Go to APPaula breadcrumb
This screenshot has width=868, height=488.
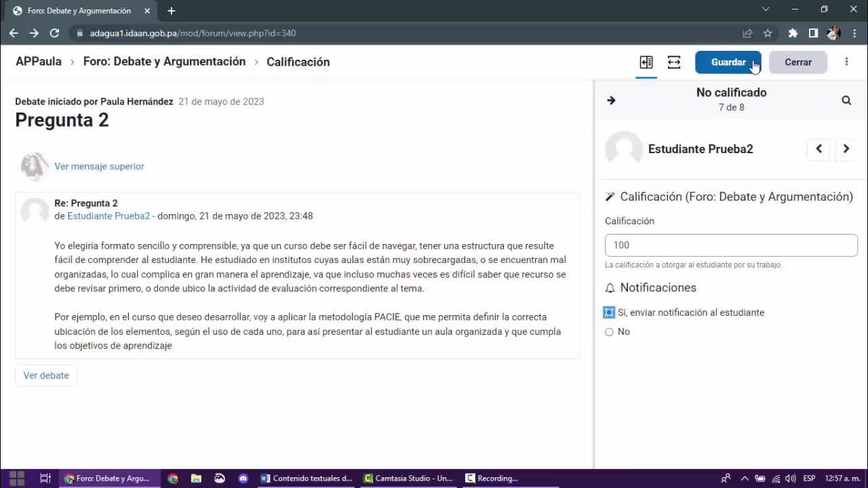click(x=39, y=62)
